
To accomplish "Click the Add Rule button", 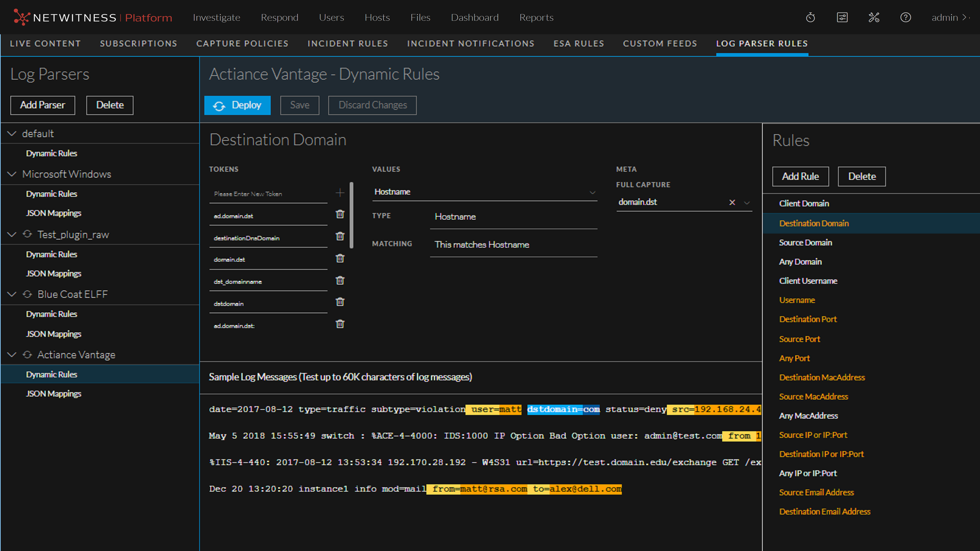I will tap(800, 177).
